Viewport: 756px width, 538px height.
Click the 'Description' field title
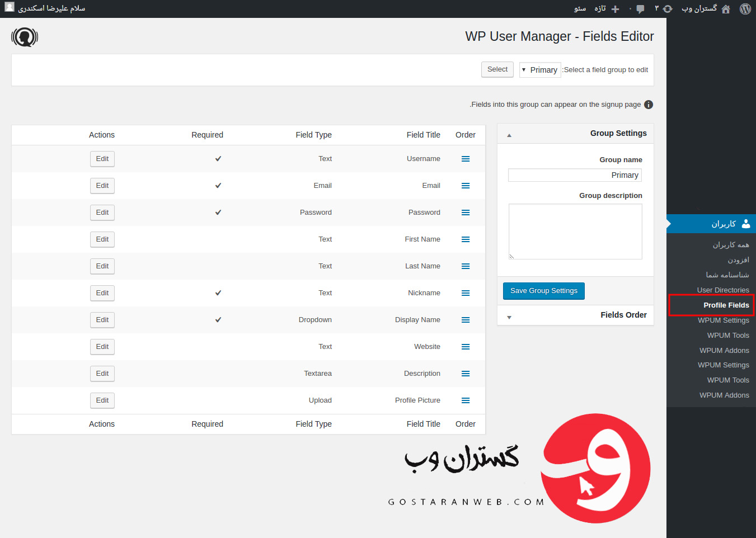click(x=422, y=374)
